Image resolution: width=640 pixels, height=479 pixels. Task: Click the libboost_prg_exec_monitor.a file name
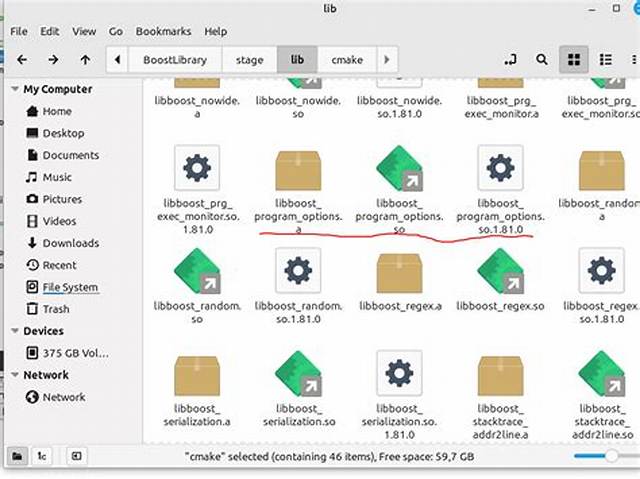[x=502, y=107]
